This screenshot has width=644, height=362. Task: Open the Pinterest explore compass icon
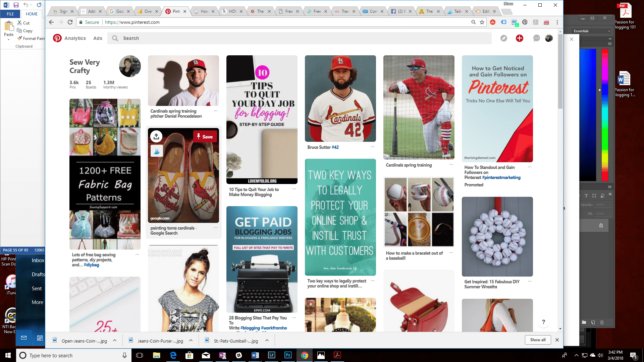pyautogui.click(x=504, y=38)
